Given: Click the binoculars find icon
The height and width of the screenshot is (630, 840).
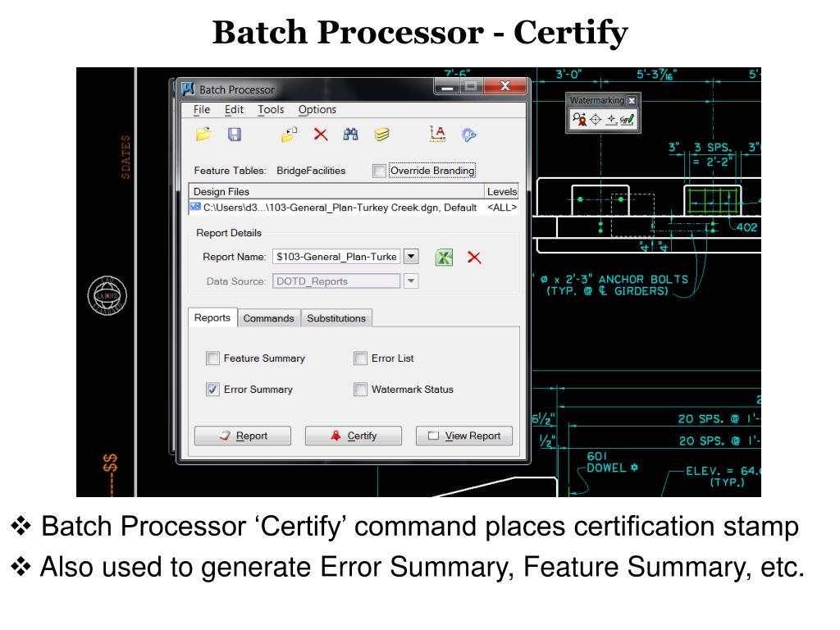Looking at the screenshot, I should pyautogui.click(x=351, y=134).
